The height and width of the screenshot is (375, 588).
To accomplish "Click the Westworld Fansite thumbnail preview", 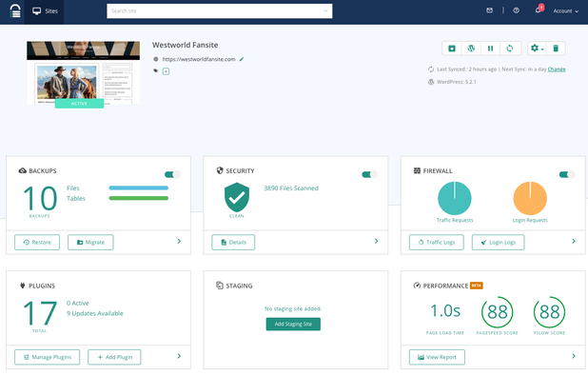I will (x=83, y=72).
